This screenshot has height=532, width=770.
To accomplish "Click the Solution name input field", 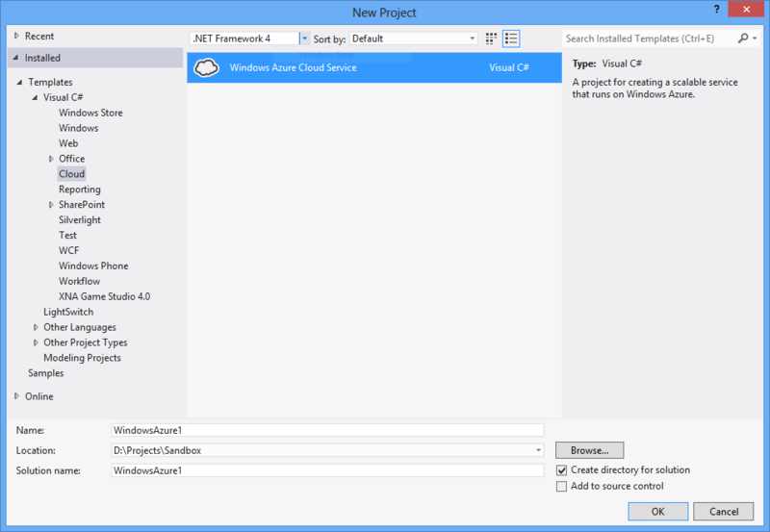I will (327, 470).
